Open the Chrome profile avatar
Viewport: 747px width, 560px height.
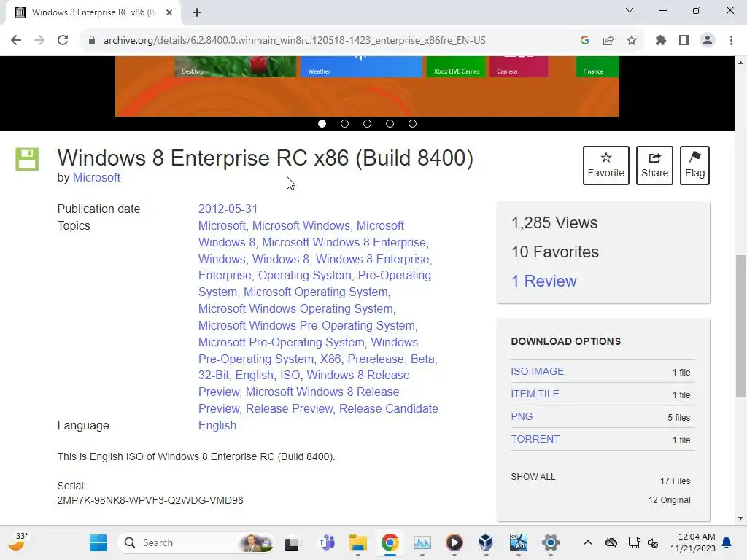click(x=708, y=41)
